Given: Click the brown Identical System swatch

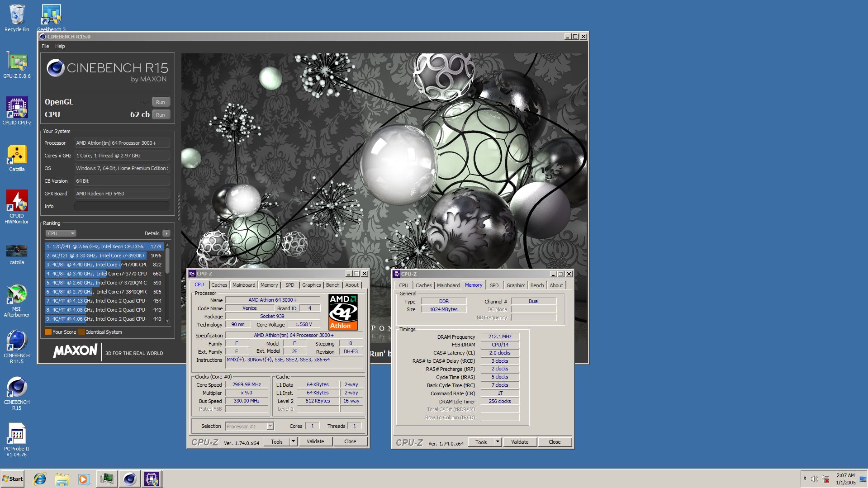Looking at the screenshot, I should point(81,332).
